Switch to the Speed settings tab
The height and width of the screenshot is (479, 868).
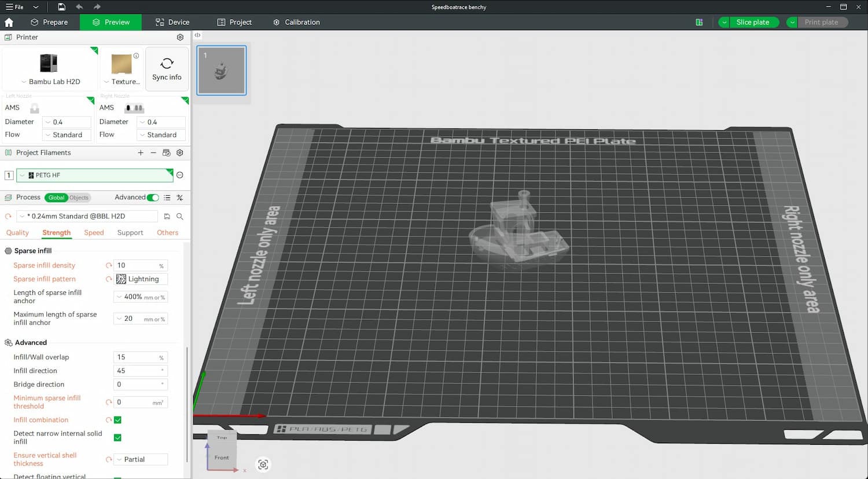(x=94, y=233)
